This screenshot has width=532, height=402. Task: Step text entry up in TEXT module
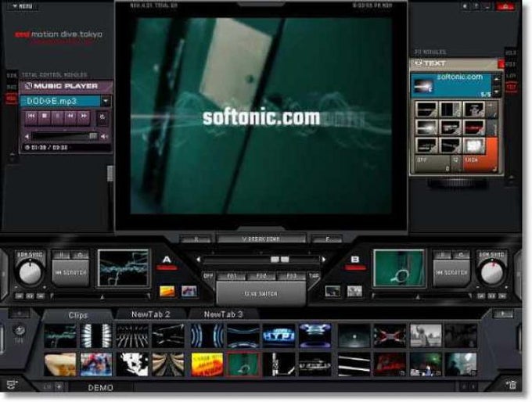496,80
